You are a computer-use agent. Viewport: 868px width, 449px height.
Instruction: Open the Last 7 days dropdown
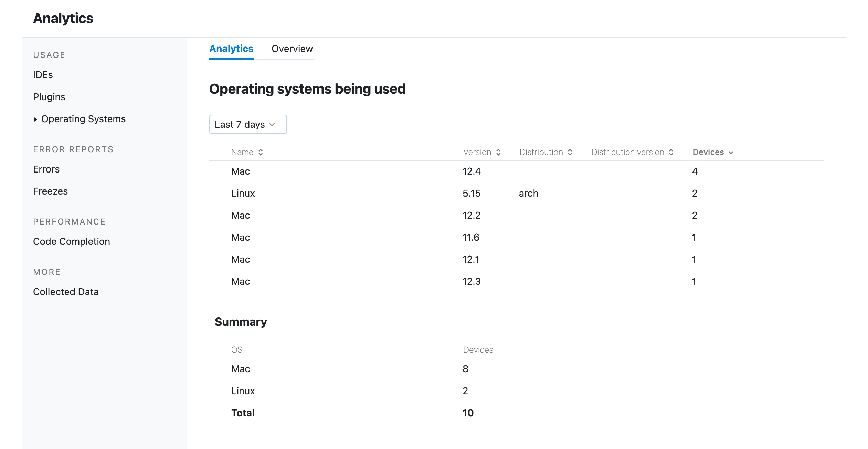pyautogui.click(x=247, y=124)
